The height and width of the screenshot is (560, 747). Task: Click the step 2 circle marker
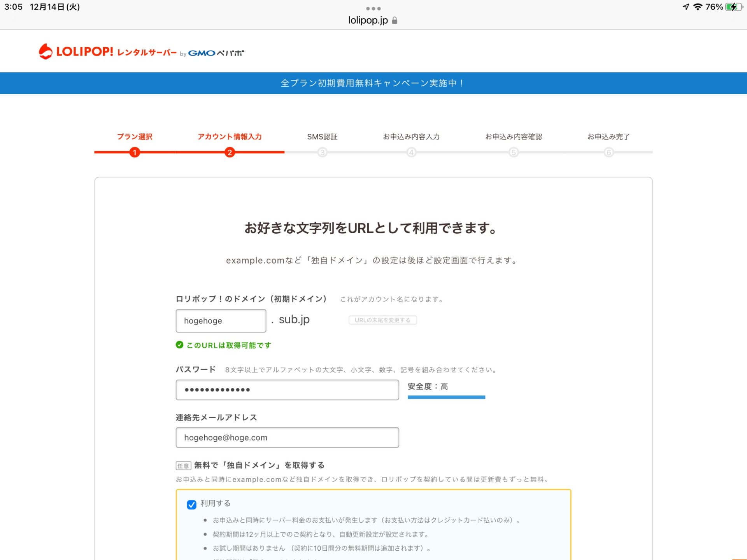tap(230, 152)
